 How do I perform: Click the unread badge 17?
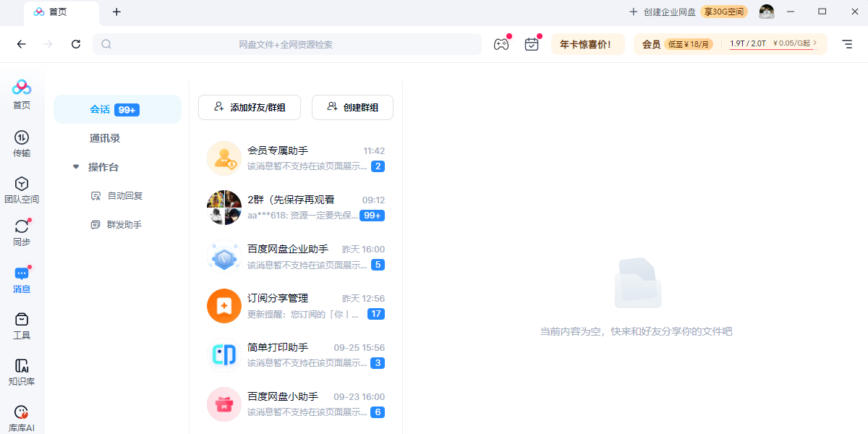[376, 314]
